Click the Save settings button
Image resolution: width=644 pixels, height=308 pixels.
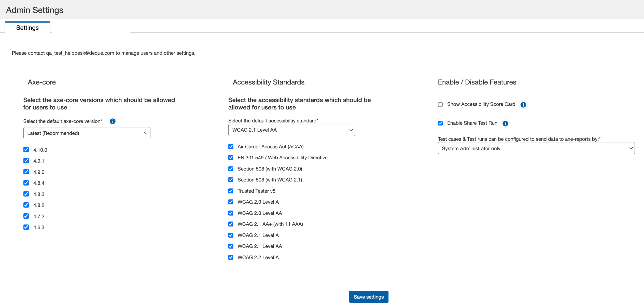pyautogui.click(x=368, y=297)
